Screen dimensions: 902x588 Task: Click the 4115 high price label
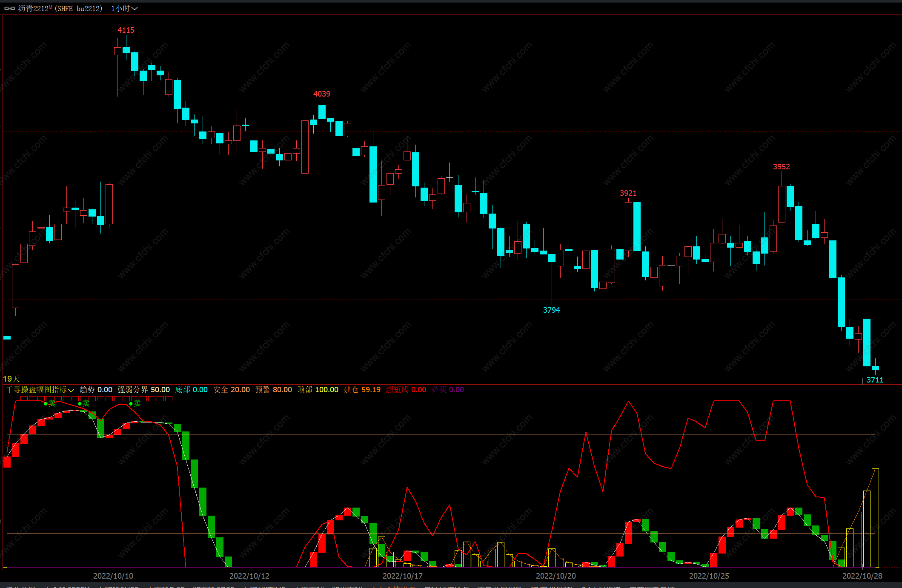coord(126,30)
